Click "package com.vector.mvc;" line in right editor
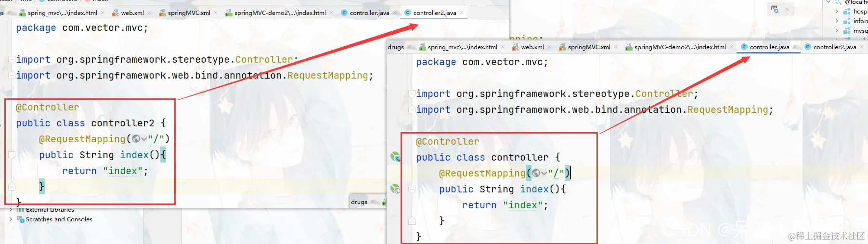The width and height of the screenshot is (868, 244). [x=482, y=62]
